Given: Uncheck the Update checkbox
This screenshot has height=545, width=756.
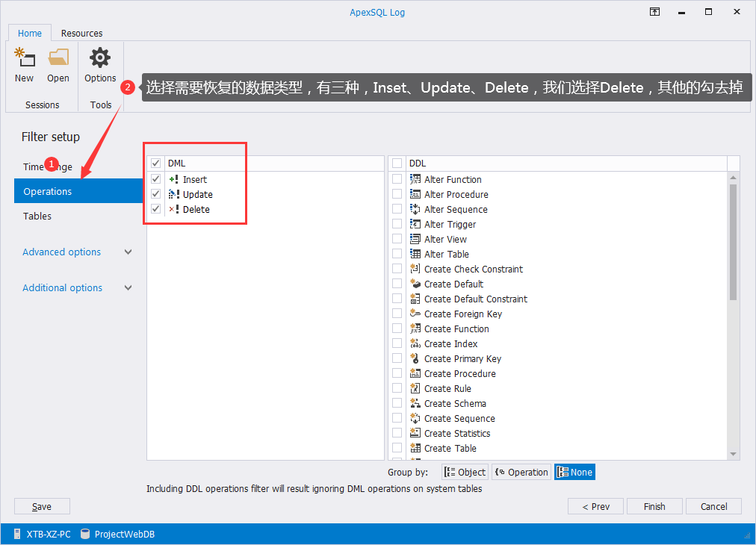Looking at the screenshot, I should point(155,194).
